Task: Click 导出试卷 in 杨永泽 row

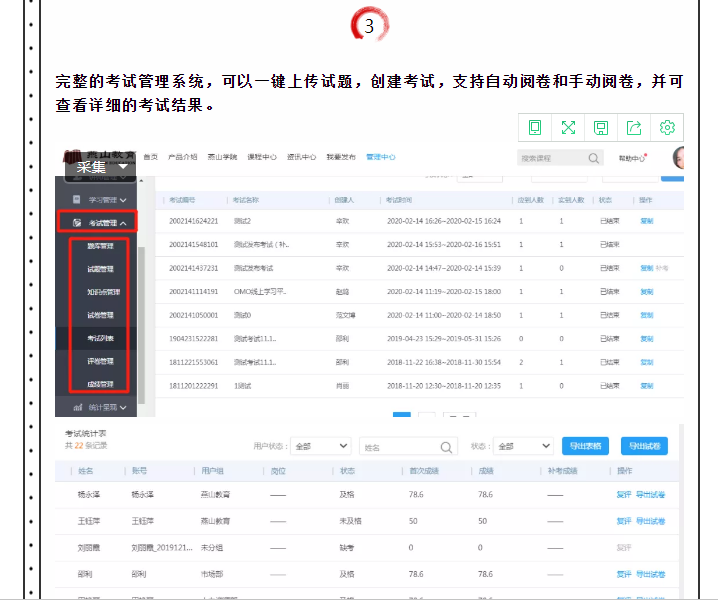Action: click(651, 495)
